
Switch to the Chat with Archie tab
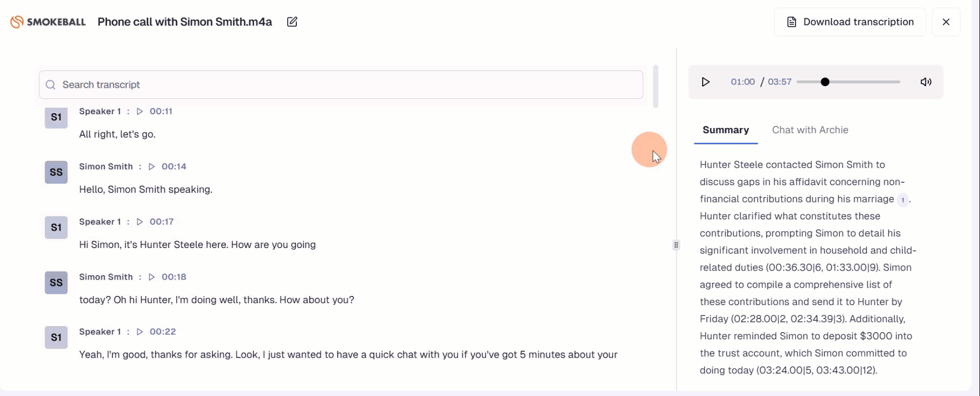pos(810,130)
